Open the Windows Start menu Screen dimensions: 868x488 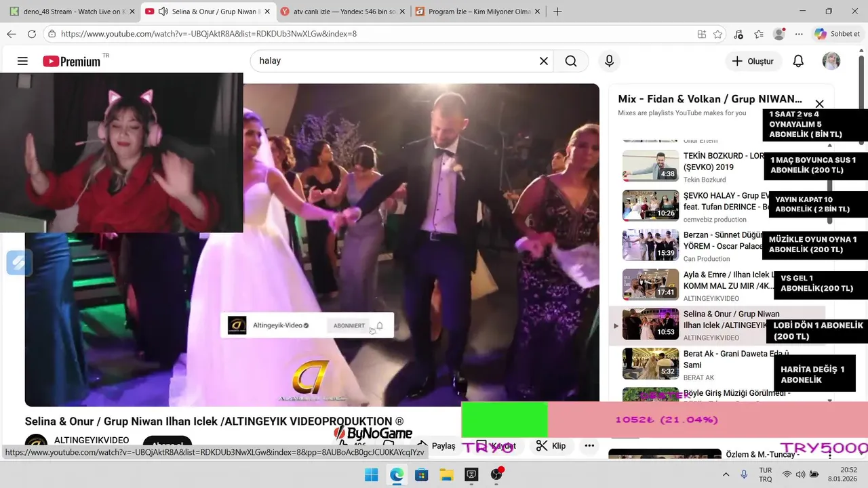(371, 474)
